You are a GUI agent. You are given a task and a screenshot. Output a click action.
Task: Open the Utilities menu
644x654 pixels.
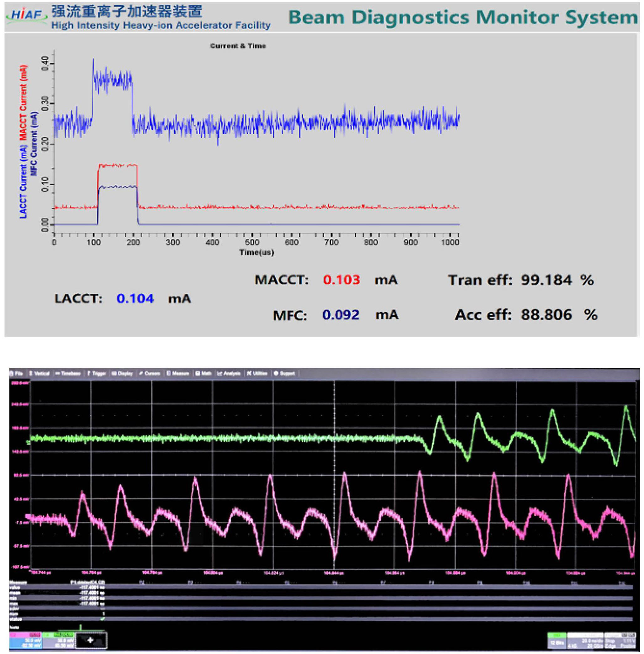pyautogui.click(x=257, y=373)
